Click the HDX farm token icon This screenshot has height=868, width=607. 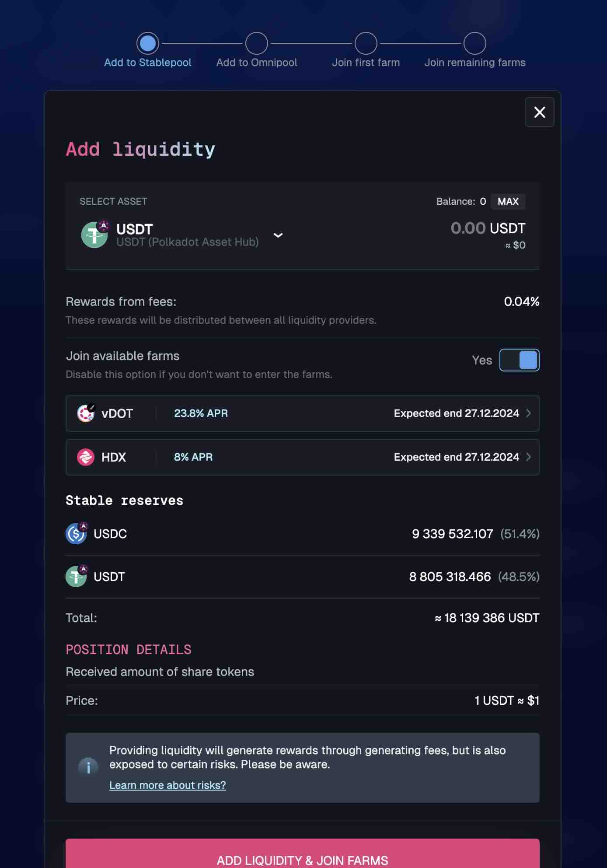(x=86, y=457)
